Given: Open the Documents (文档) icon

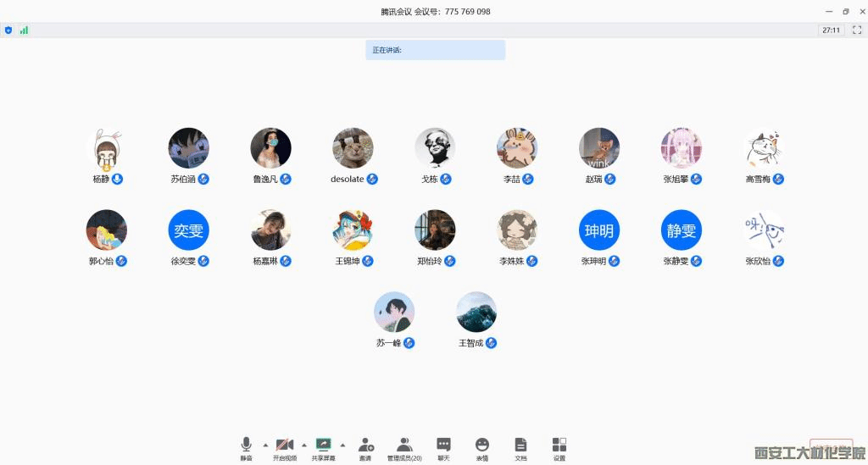Looking at the screenshot, I should coord(520,446).
